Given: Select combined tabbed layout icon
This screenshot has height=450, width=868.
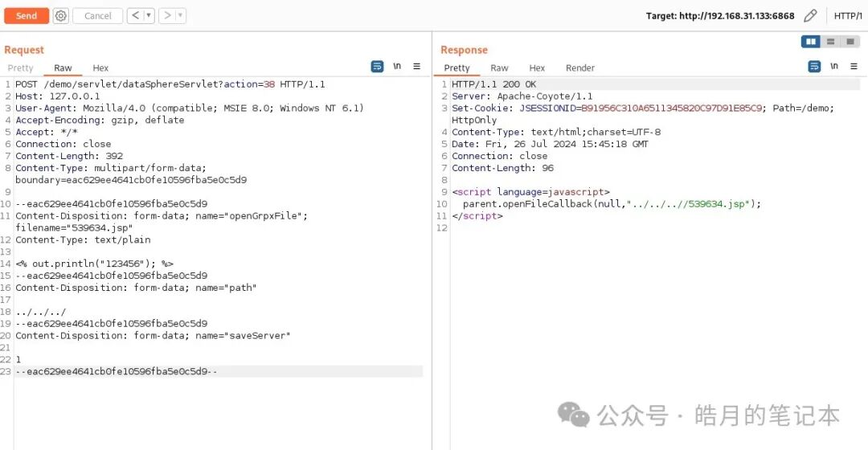Looking at the screenshot, I should (x=850, y=42).
